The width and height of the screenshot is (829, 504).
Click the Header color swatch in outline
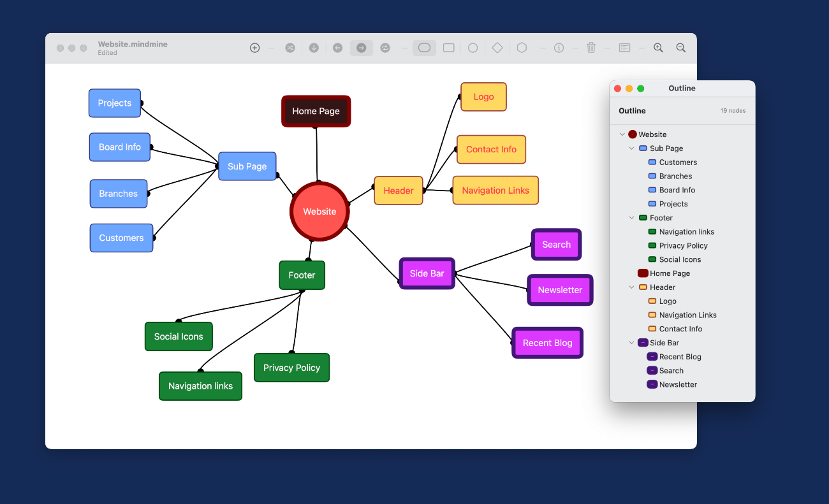(x=643, y=287)
